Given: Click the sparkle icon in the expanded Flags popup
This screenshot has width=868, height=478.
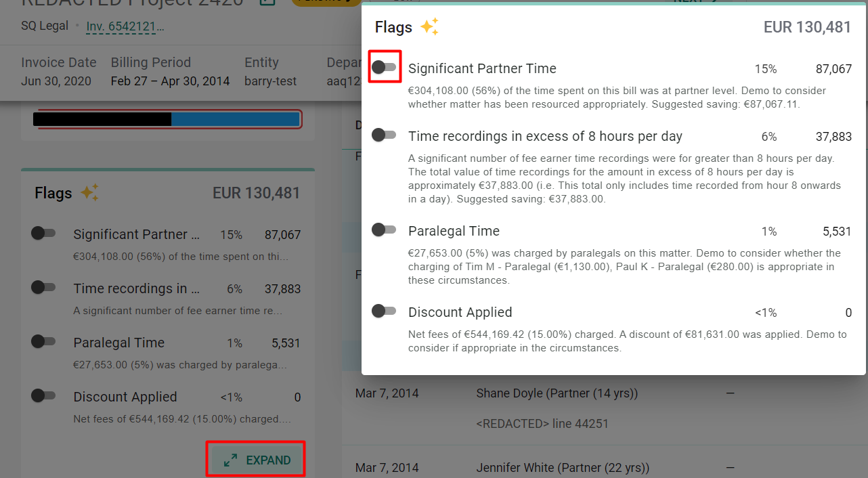Looking at the screenshot, I should click(429, 27).
